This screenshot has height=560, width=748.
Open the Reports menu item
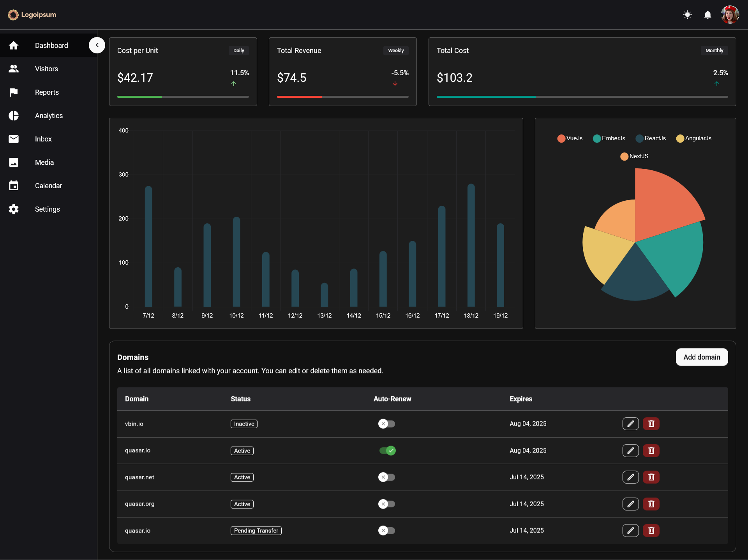point(47,92)
